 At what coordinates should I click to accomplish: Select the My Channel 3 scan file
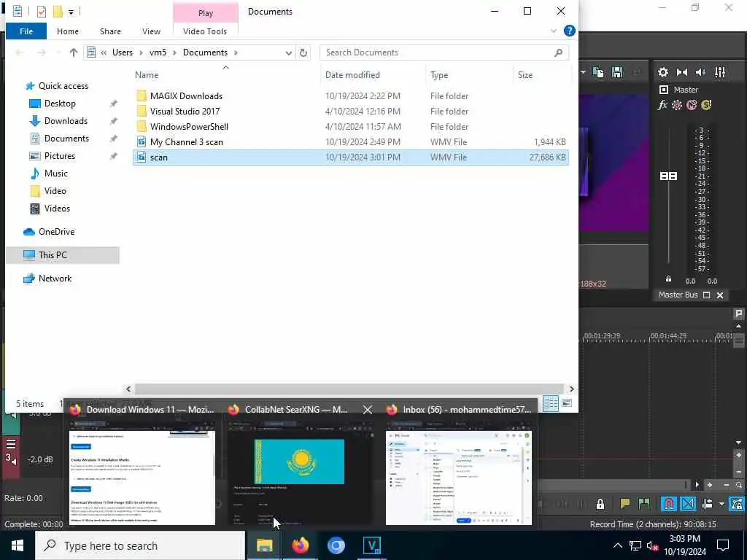[x=350, y=142]
